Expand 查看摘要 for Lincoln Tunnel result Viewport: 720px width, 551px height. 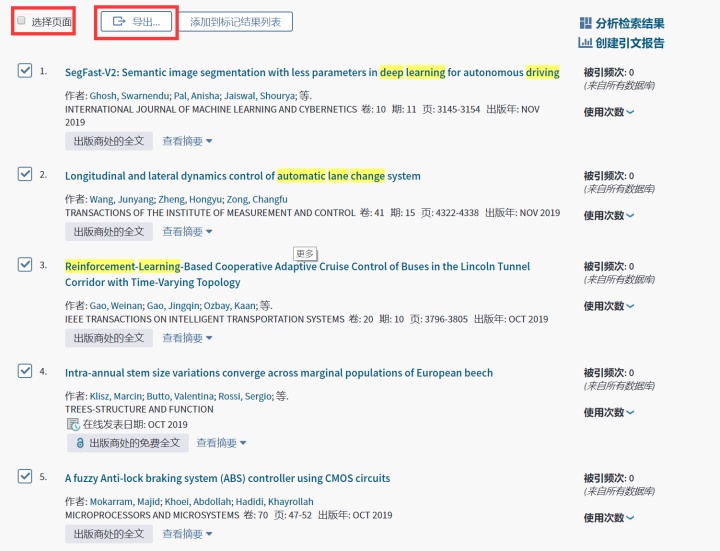[187, 338]
